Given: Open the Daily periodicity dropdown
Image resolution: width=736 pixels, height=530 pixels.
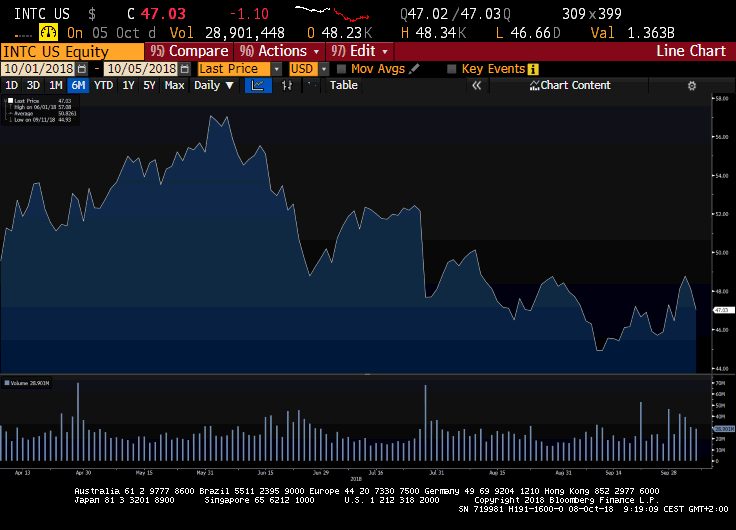Looking at the screenshot, I should click(x=214, y=85).
